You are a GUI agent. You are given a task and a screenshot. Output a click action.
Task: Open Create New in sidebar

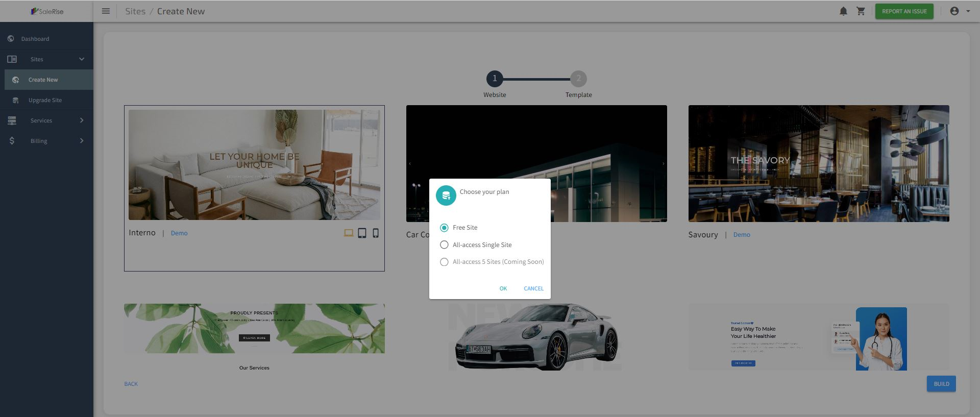click(x=48, y=80)
